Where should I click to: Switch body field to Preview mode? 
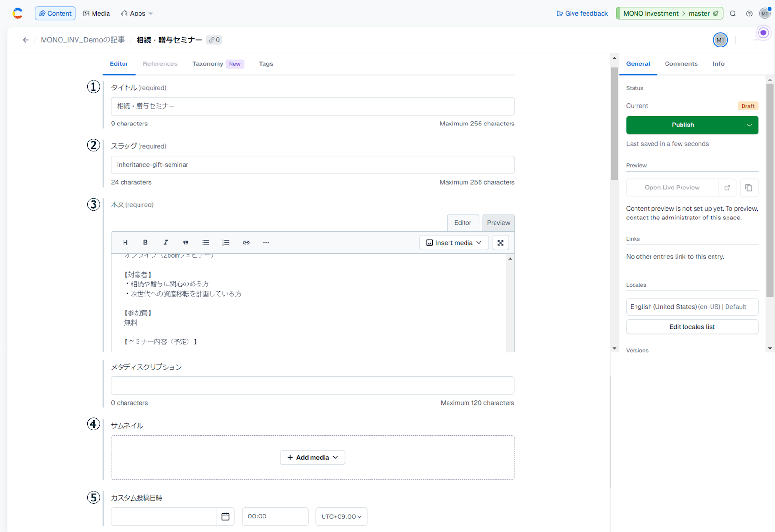(498, 223)
